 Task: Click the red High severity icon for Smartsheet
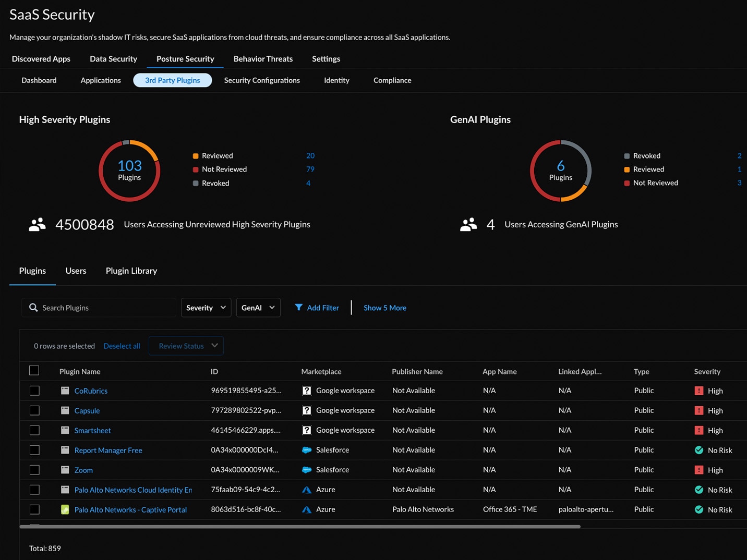699,430
